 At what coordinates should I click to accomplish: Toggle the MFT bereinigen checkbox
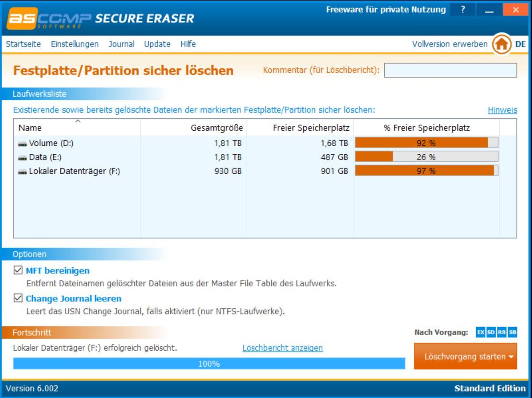(x=18, y=270)
